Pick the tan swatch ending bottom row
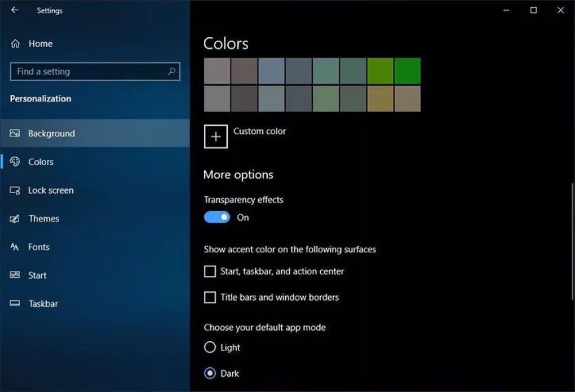This screenshot has width=575, height=392. click(x=408, y=99)
